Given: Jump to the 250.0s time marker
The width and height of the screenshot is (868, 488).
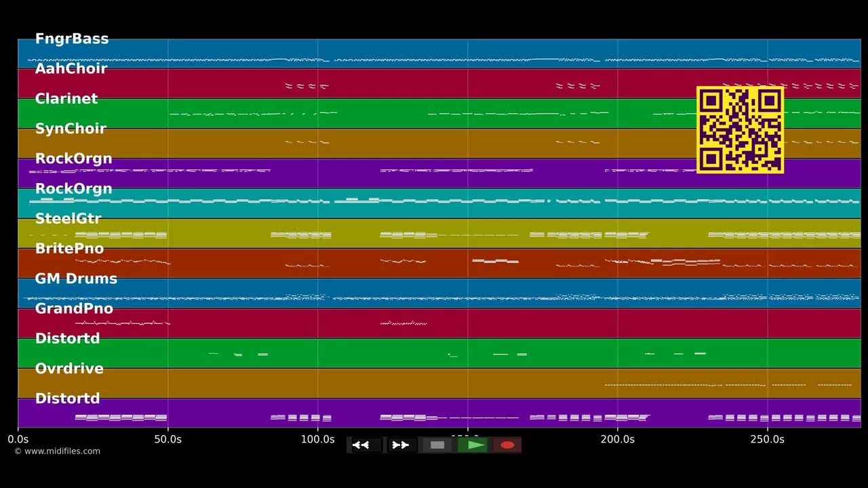Looking at the screenshot, I should (x=768, y=439).
